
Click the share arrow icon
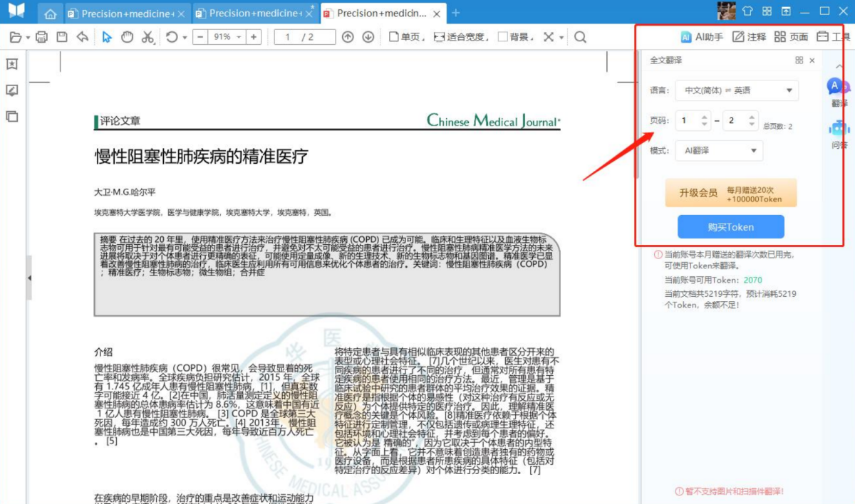[83, 37]
